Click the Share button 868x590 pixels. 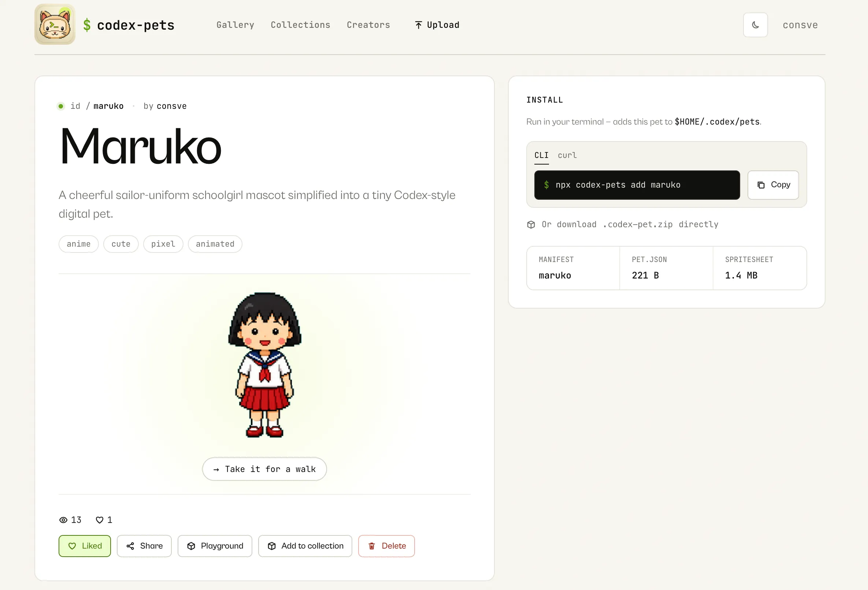point(144,546)
